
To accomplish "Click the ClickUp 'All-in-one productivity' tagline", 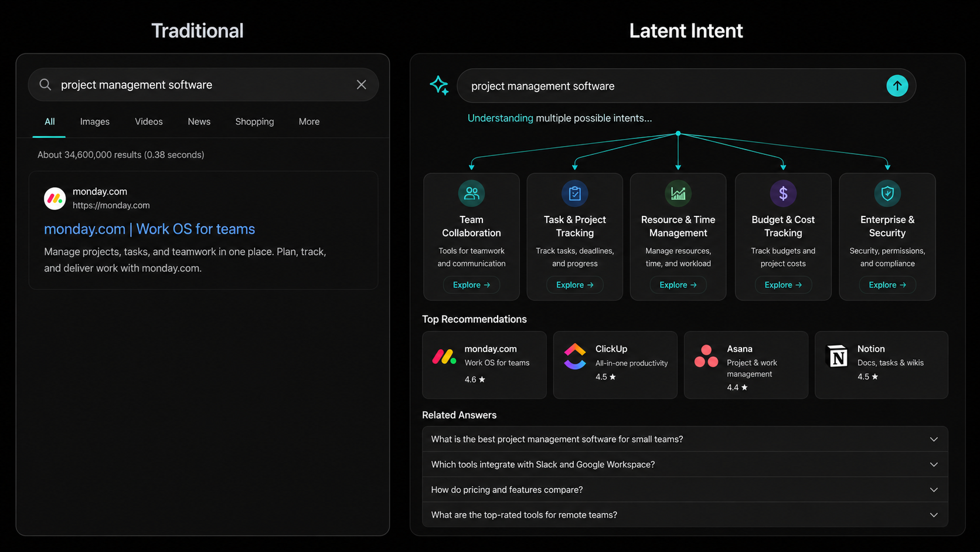I will (x=631, y=363).
